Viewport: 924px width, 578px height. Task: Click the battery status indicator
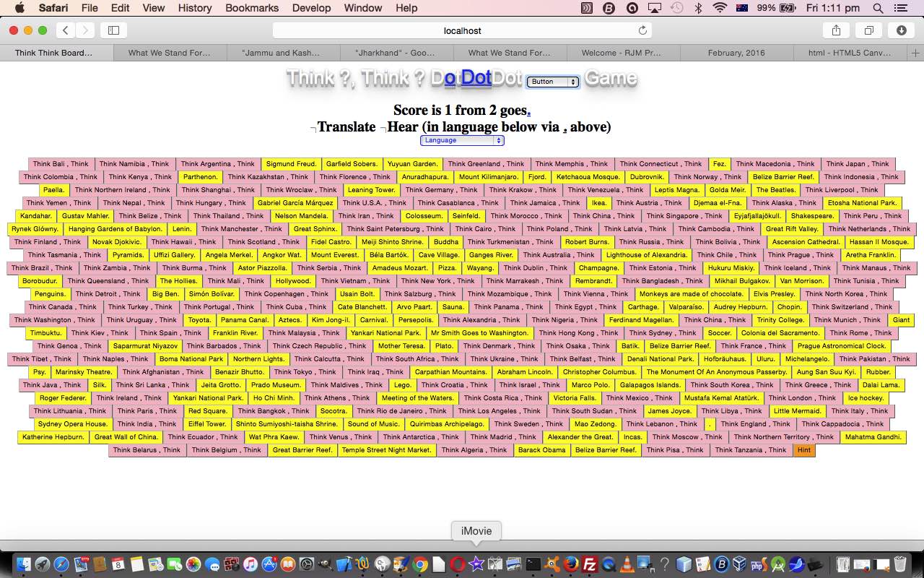pos(778,8)
